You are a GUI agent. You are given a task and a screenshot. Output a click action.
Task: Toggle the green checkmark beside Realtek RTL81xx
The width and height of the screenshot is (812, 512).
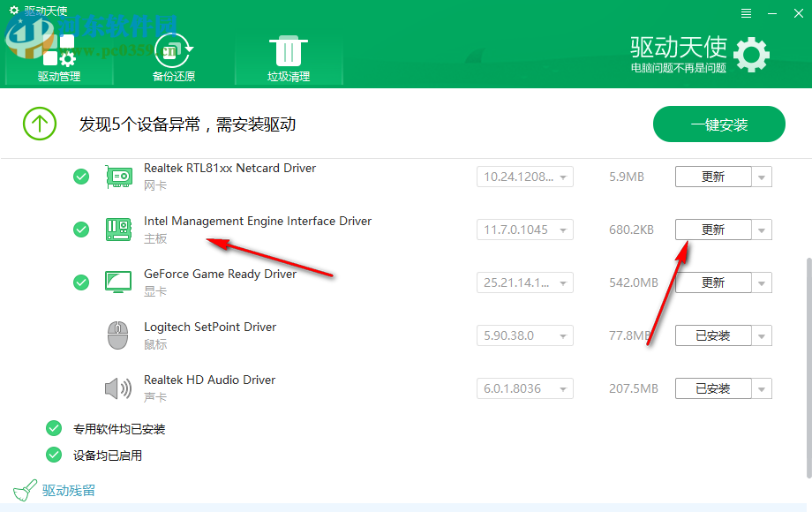click(x=81, y=176)
